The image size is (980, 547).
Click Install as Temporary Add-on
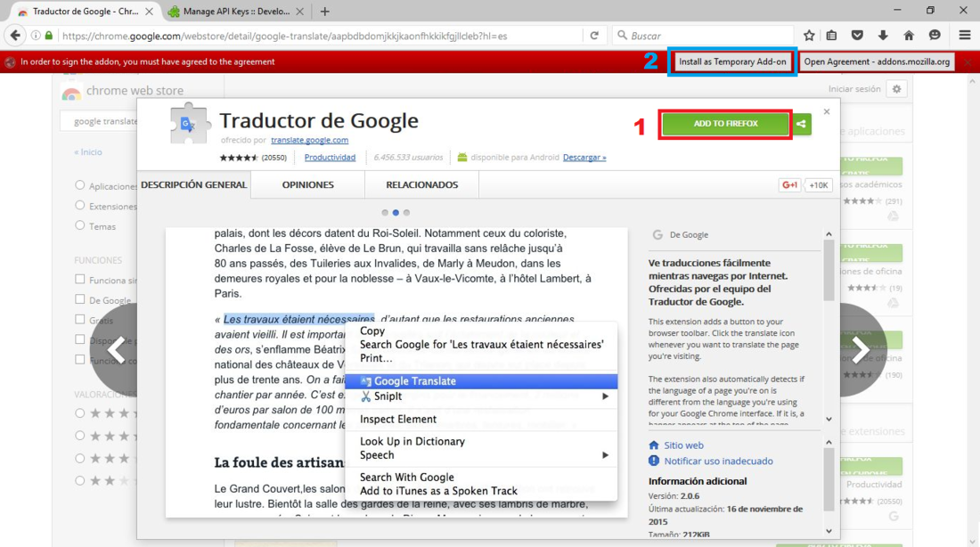click(x=732, y=61)
